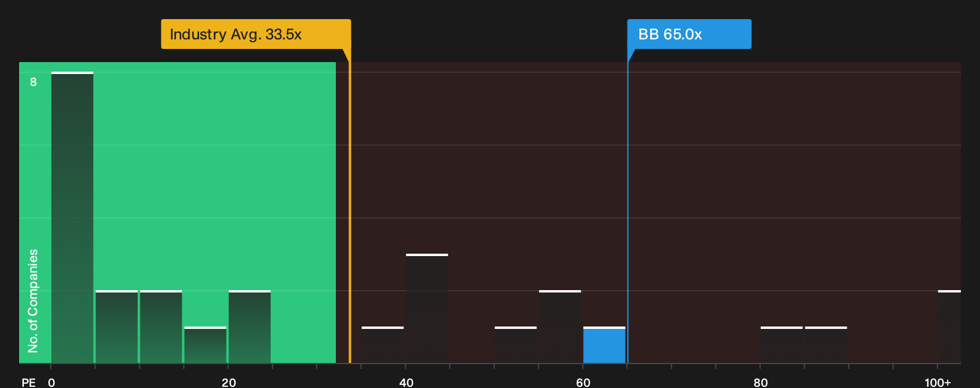Click the bar at PE 5-10
This screenshot has width=980, height=388.
point(117,327)
